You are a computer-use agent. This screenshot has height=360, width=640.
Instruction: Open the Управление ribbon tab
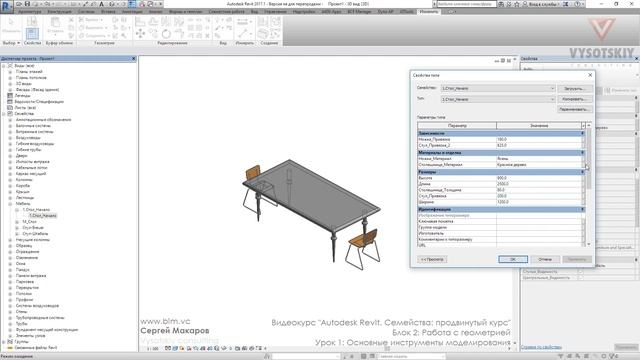(275, 12)
